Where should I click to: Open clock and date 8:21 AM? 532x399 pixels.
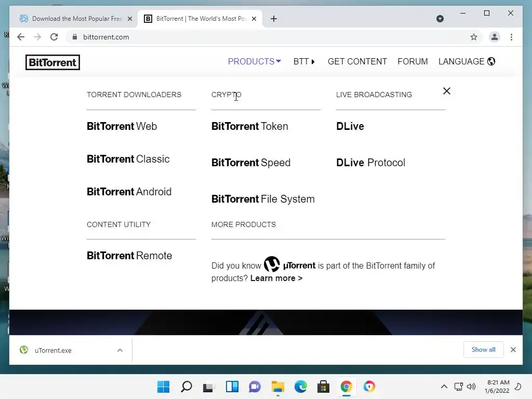tap(497, 387)
